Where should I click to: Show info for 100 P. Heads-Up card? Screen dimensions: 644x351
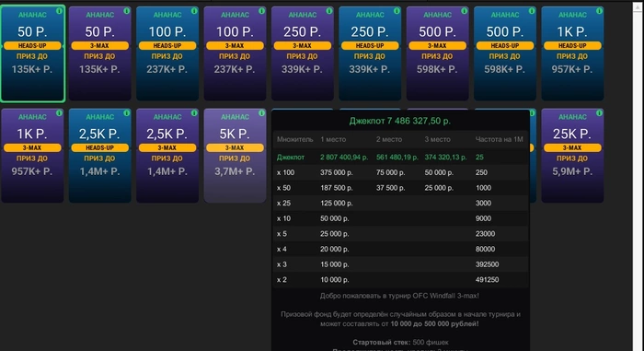coord(194,11)
